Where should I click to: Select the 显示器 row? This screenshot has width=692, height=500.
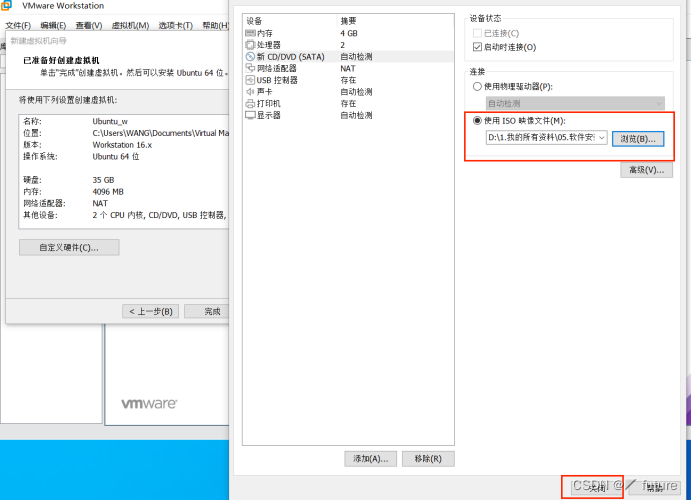point(348,115)
